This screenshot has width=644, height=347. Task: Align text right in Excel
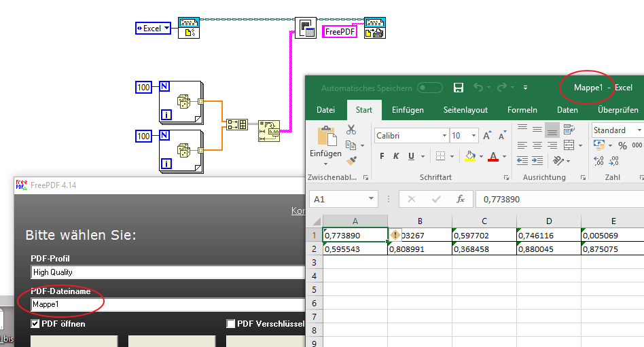pyautogui.click(x=552, y=145)
